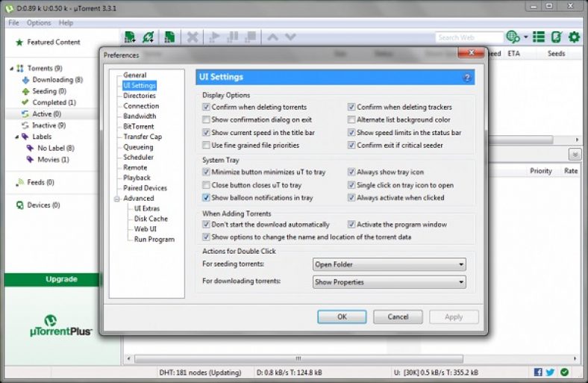588x383 pixels.
Task: Select the Movies (1) label
Action: (53, 160)
